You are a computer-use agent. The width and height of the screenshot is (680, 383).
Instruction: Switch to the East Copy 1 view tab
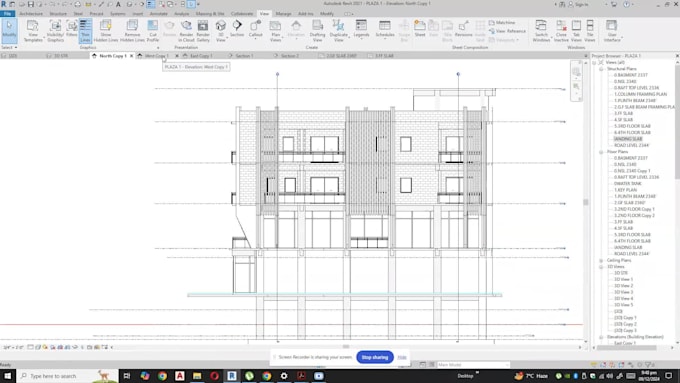pos(201,56)
